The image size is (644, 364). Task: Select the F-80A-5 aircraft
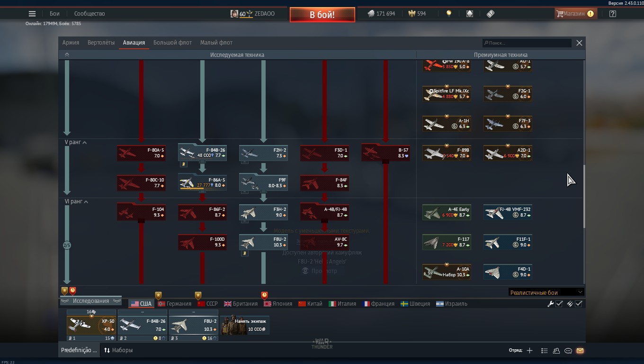click(141, 153)
